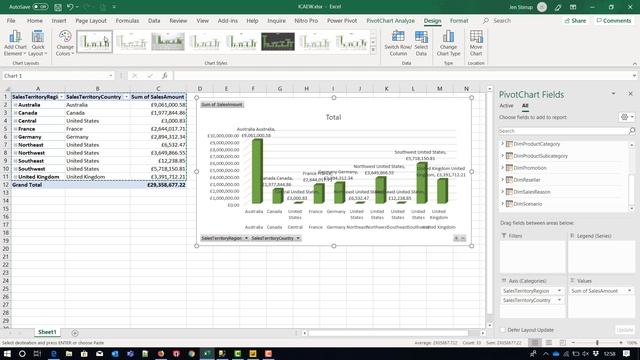Open the Change Colors palette
640x360 pixels.
click(64, 43)
